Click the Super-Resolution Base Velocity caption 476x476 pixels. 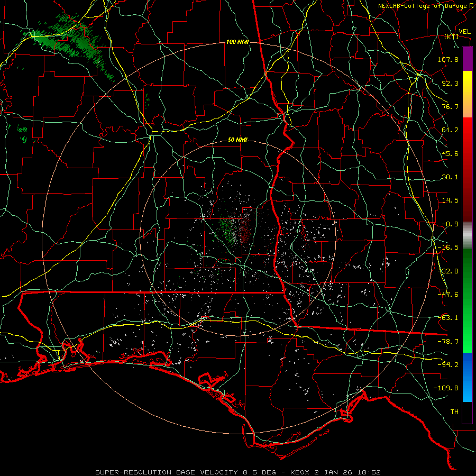(237, 472)
